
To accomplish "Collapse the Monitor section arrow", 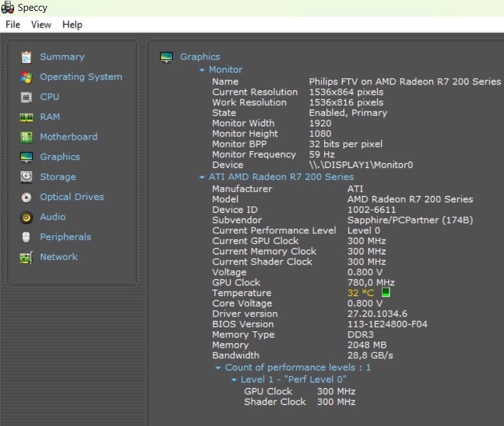I will (202, 70).
